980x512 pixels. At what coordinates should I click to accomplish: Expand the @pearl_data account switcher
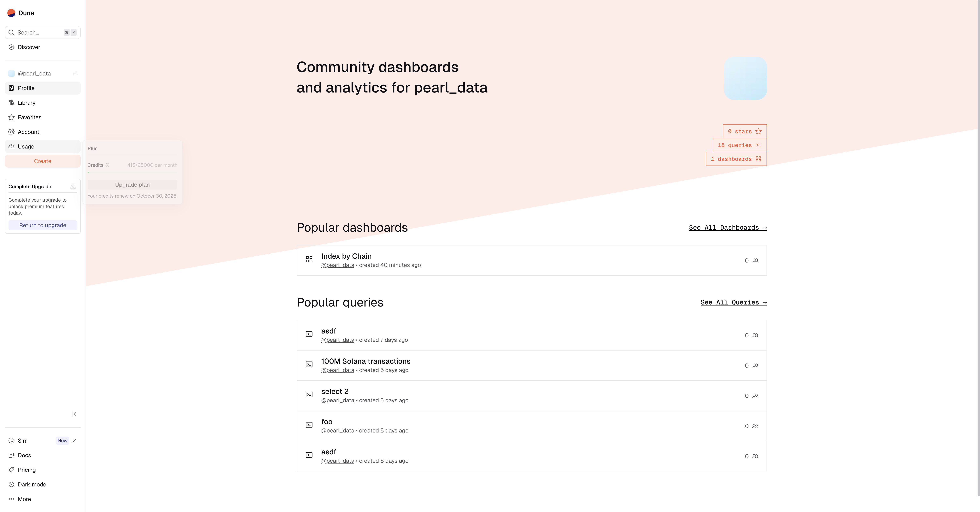click(x=75, y=73)
